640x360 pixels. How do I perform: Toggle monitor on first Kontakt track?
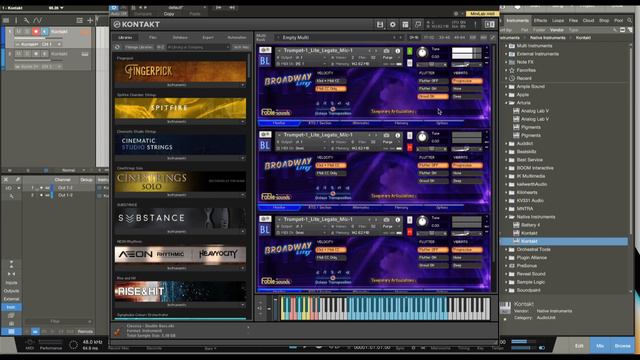[x=44, y=31]
